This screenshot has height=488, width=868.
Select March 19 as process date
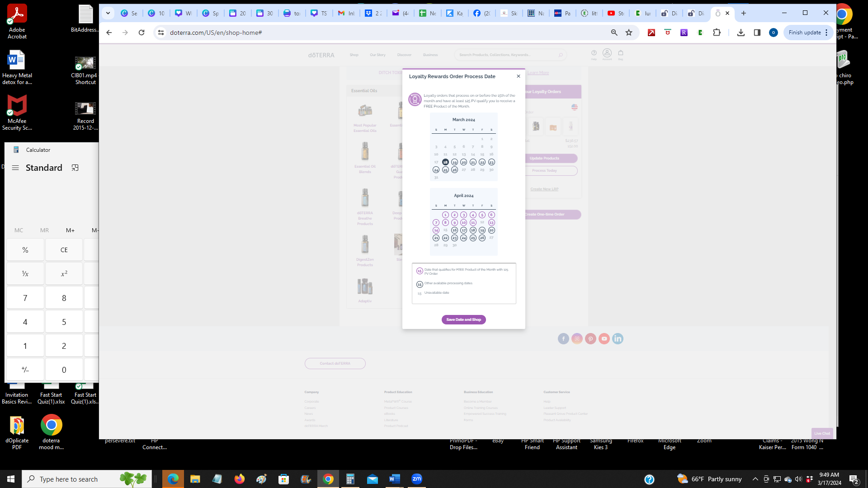click(454, 162)
